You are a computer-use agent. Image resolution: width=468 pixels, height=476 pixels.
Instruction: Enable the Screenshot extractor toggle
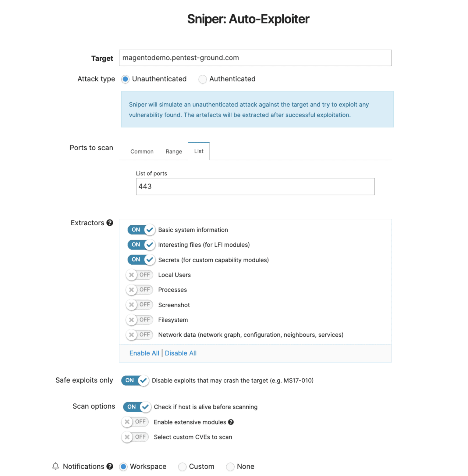(139, 305)
